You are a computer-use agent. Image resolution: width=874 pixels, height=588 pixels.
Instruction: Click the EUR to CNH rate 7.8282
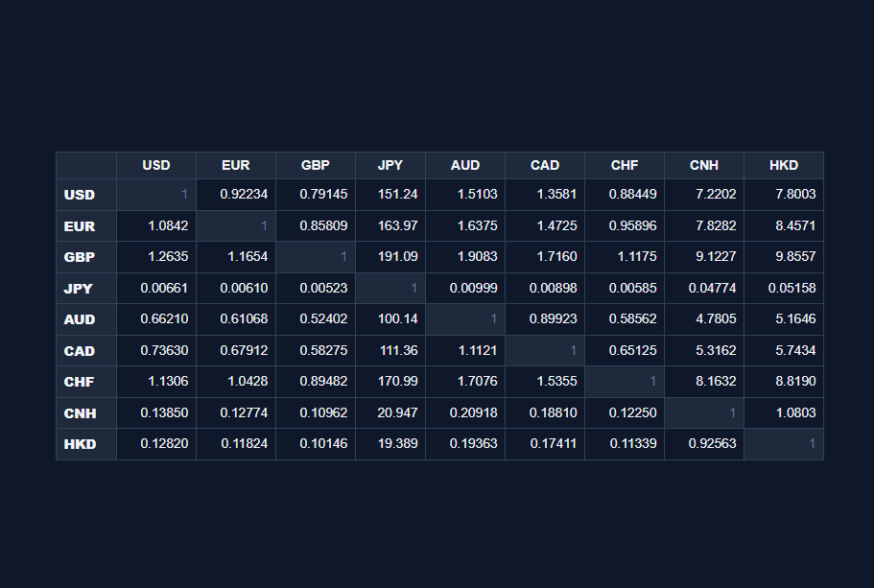(x=704, y=225)
